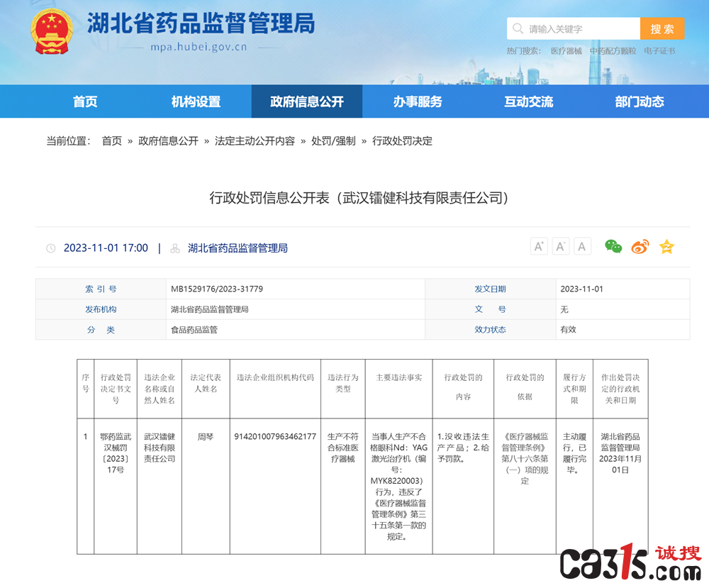Viewport: 709px width, 588px height.
Task: Decrease font size with A- icon
Action: coord(560,247)
